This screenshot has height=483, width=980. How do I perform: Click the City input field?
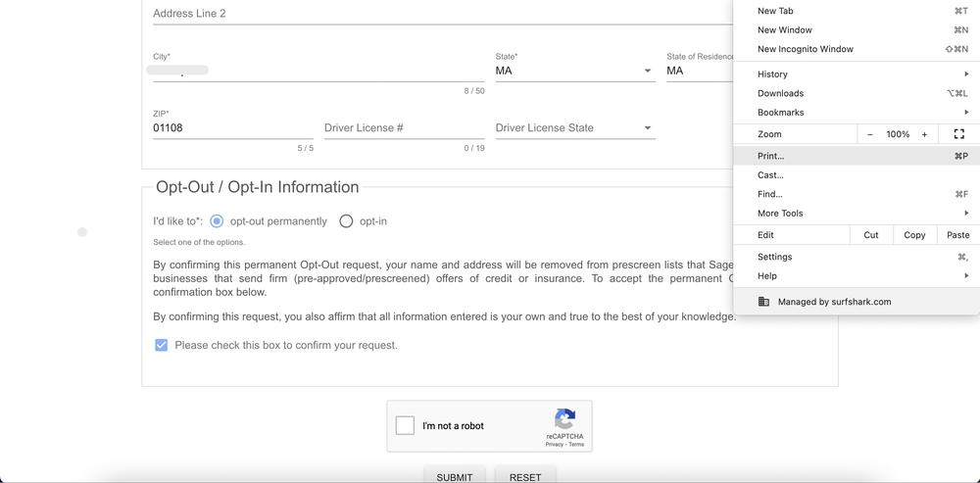pos(318,71)
